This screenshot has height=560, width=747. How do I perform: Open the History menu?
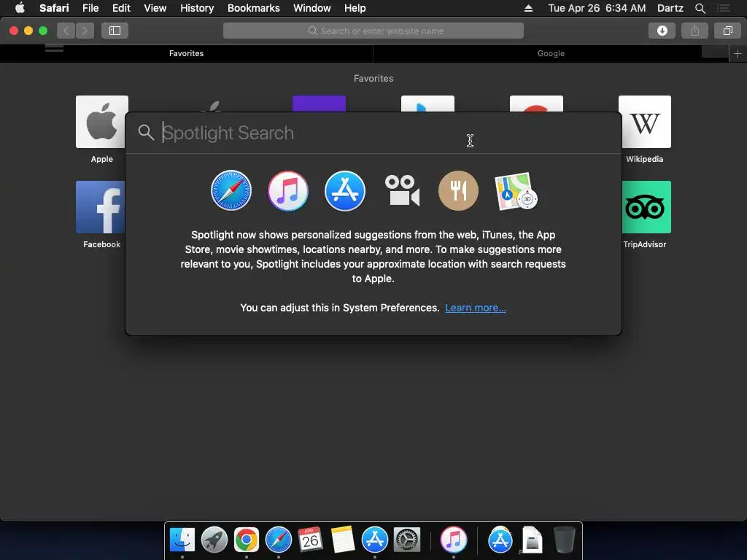coord(197,8)
